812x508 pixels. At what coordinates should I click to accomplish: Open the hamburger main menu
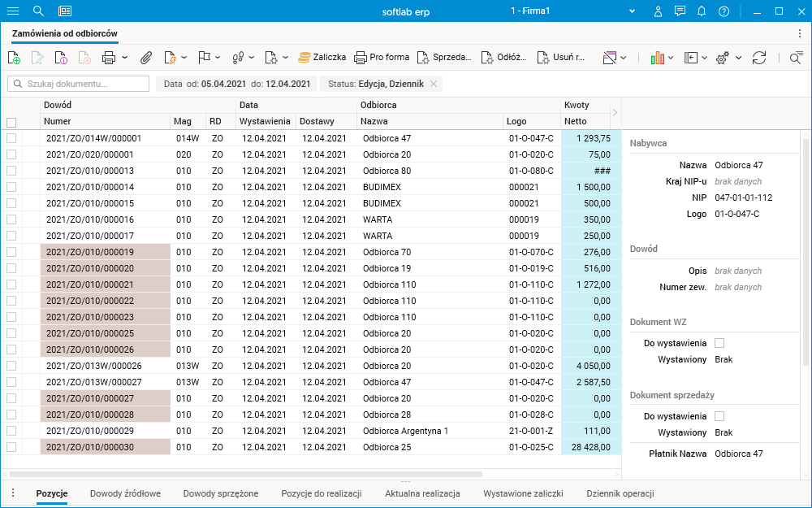tap(13, 11)
